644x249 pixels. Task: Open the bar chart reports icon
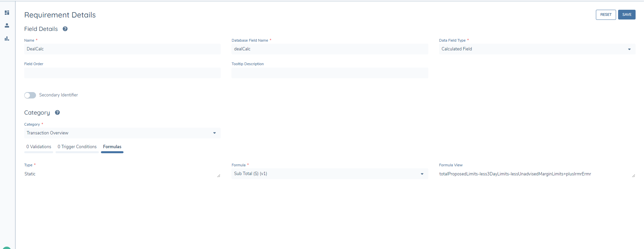(7, 39)
